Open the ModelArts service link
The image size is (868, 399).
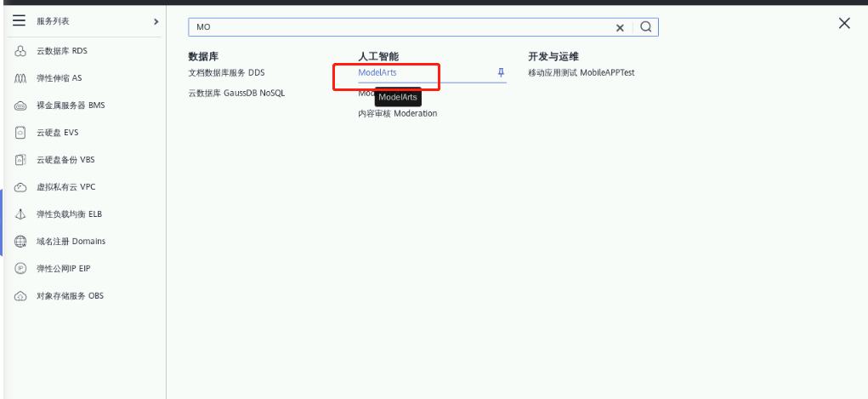[x=377, y=72]
